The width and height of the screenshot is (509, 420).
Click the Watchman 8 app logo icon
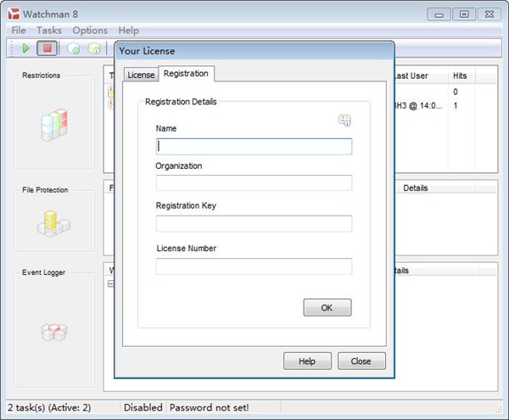(x=14, y=14)
